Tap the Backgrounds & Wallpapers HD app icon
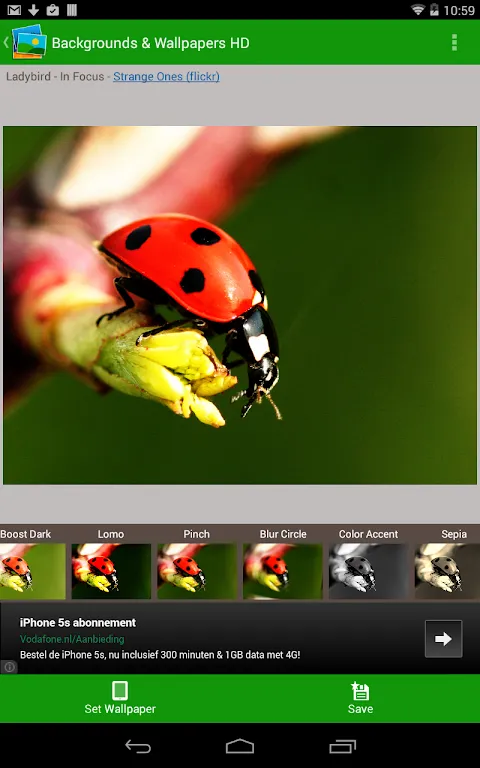Screen dimensions: 480x768 pos(29,42)
